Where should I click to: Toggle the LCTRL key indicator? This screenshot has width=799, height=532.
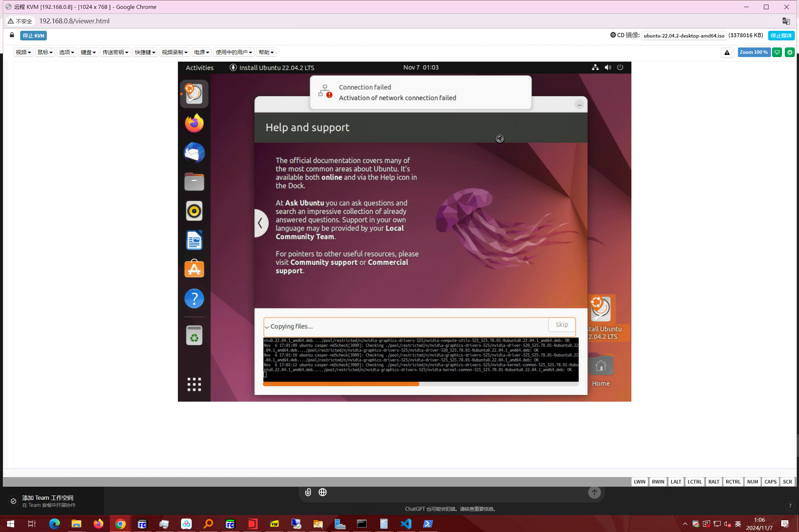[694, 482]
